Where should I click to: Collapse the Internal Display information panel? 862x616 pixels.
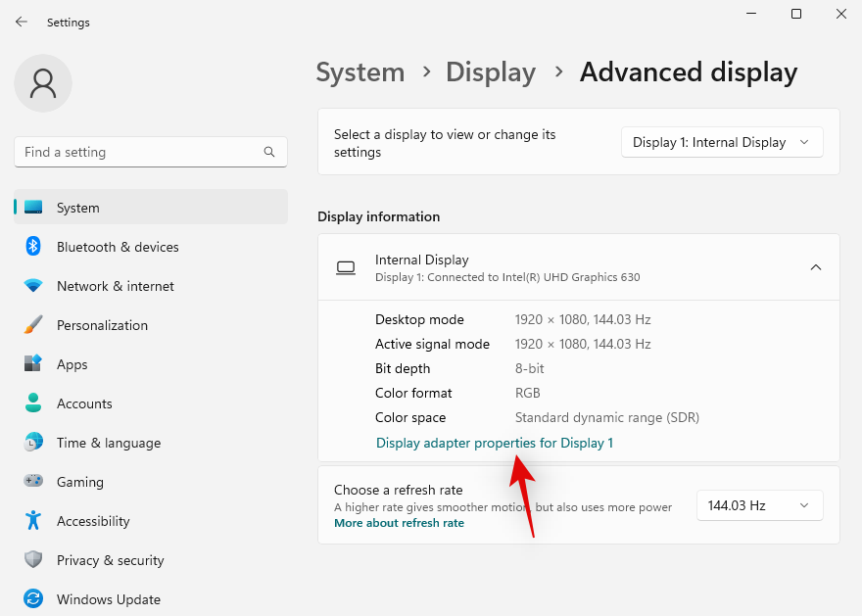[x=816, y=266]
